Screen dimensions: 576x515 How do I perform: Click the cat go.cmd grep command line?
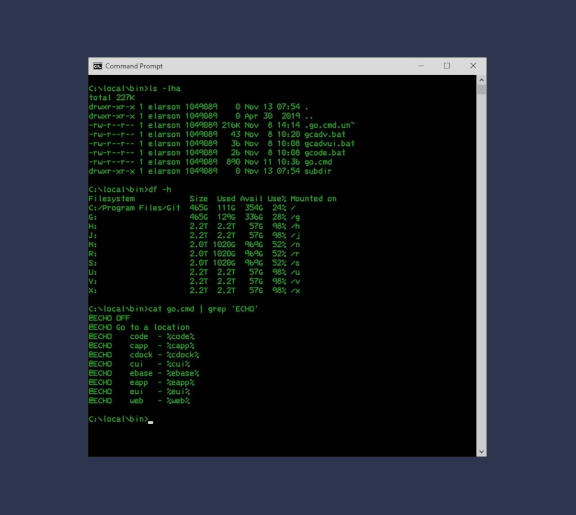(x=173, y=309)
